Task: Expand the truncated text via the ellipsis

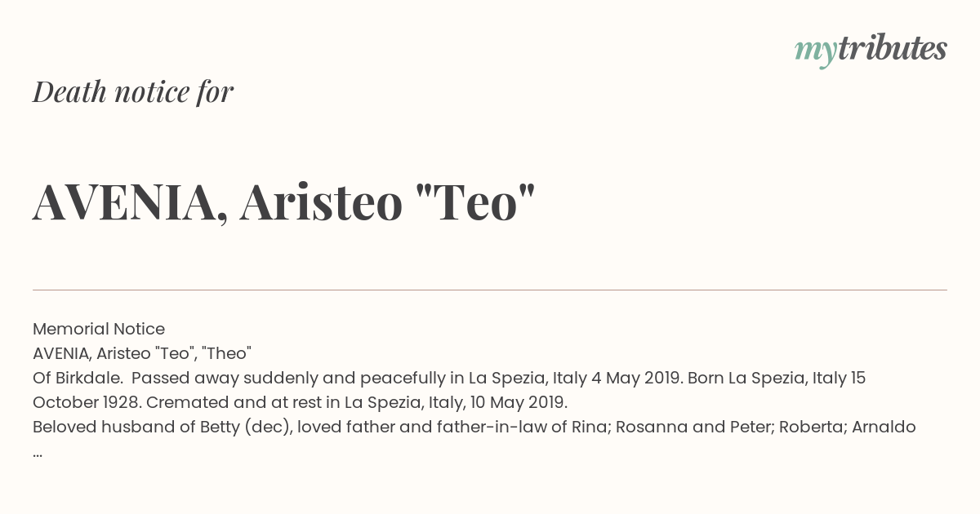Action: tap(38, 452)
